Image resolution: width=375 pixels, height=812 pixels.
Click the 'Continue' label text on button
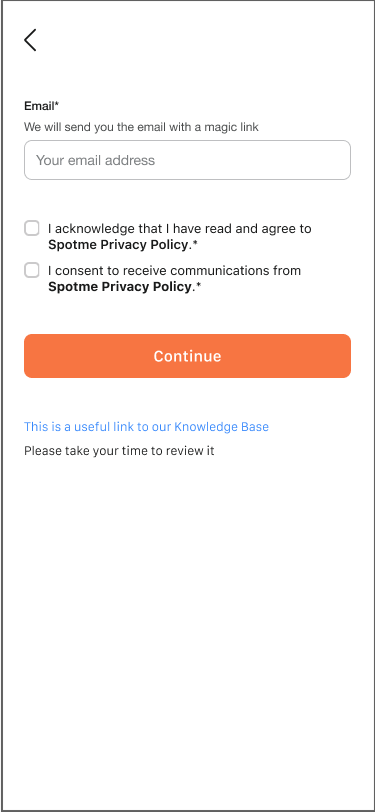187,356
